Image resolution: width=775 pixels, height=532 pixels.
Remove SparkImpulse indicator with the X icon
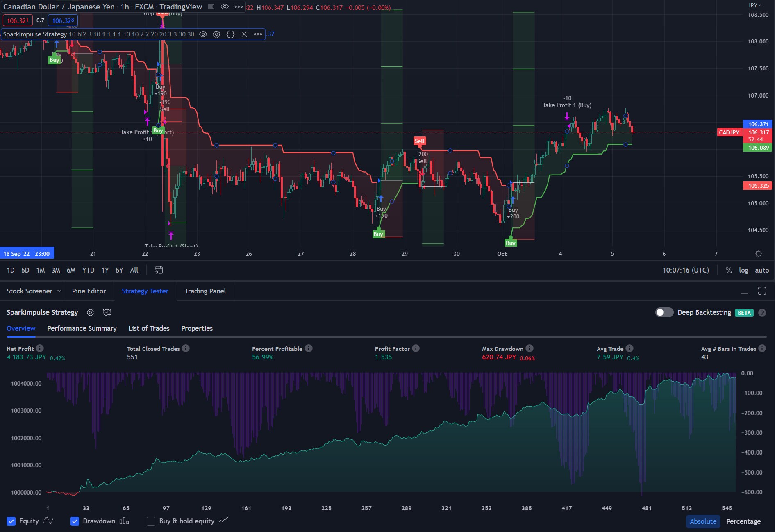point(244,34)
